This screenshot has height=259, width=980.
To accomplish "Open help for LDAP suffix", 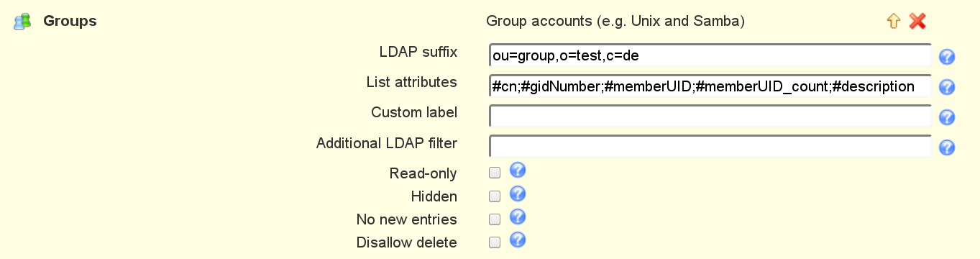I will tap(947, 56).
